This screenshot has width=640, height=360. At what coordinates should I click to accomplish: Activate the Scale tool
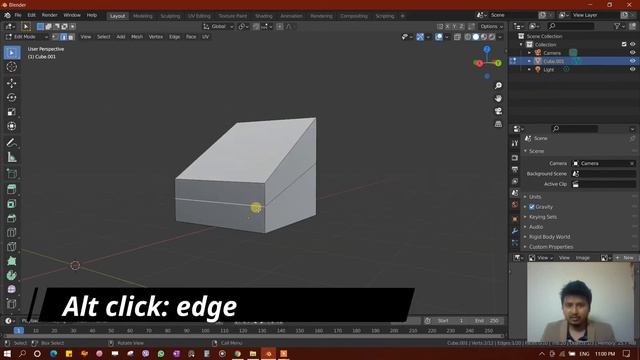point(12,112)
